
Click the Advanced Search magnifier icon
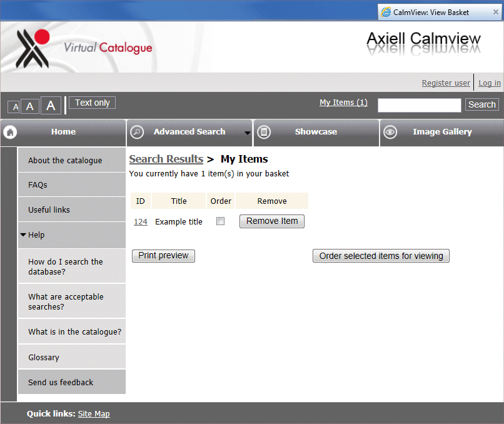pos(137,132)
